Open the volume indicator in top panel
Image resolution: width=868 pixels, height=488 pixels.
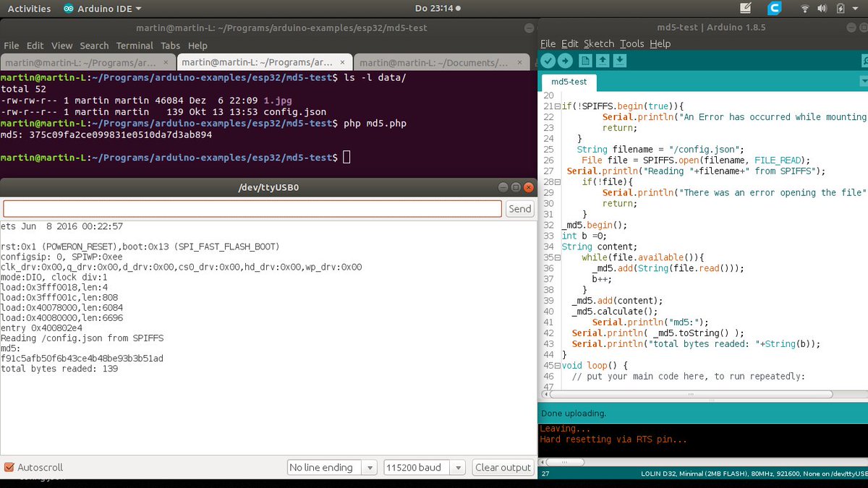coord(822,9)
